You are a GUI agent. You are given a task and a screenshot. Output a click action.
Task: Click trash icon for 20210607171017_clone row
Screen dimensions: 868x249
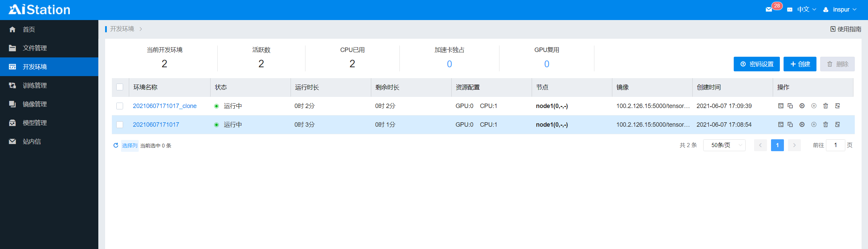826,106
